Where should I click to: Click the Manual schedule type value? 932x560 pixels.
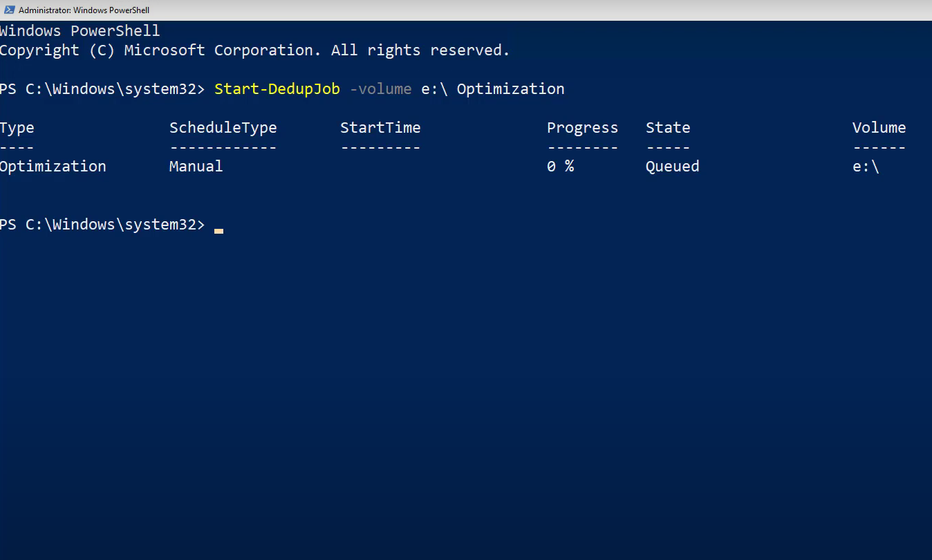[x=196, y=167]
